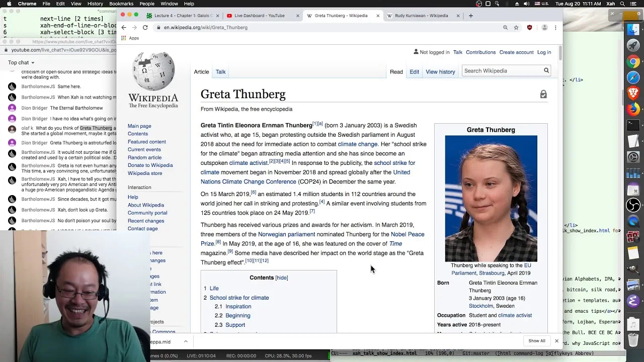Follow the Norwegian parliament link

pyautogui.click(x=286, y=234)
